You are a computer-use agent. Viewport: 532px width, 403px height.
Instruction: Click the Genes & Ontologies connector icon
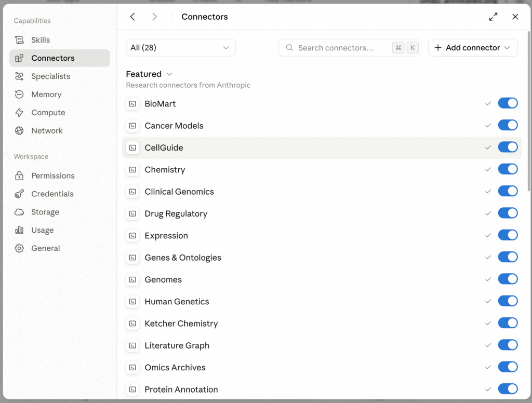[132, 258]
